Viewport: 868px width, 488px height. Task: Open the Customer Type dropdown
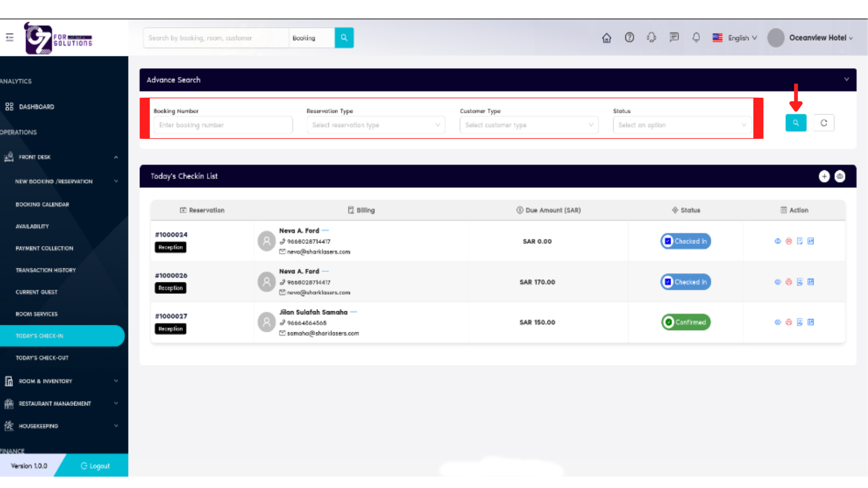[529, 125]
